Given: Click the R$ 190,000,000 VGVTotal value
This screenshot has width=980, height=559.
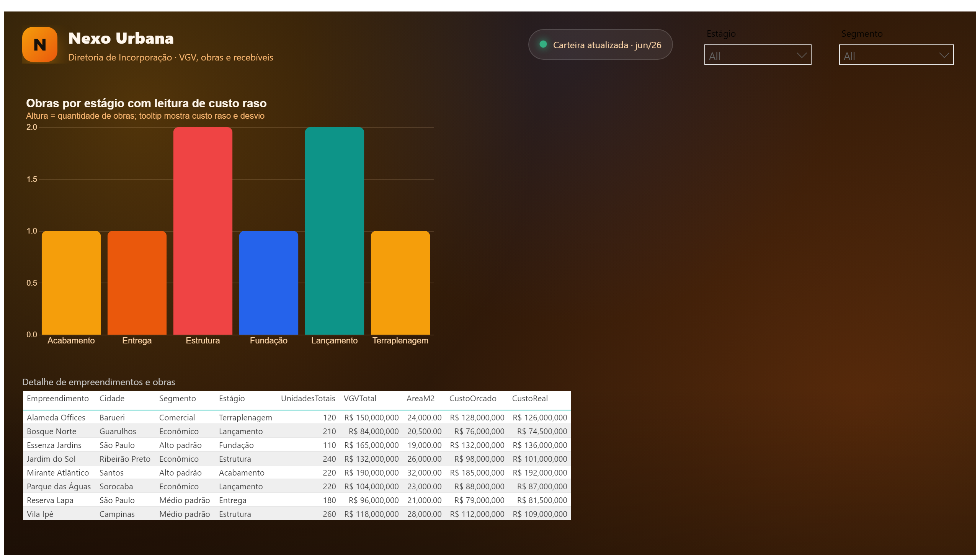Looking at the screenshot, I should pos(371,472).
